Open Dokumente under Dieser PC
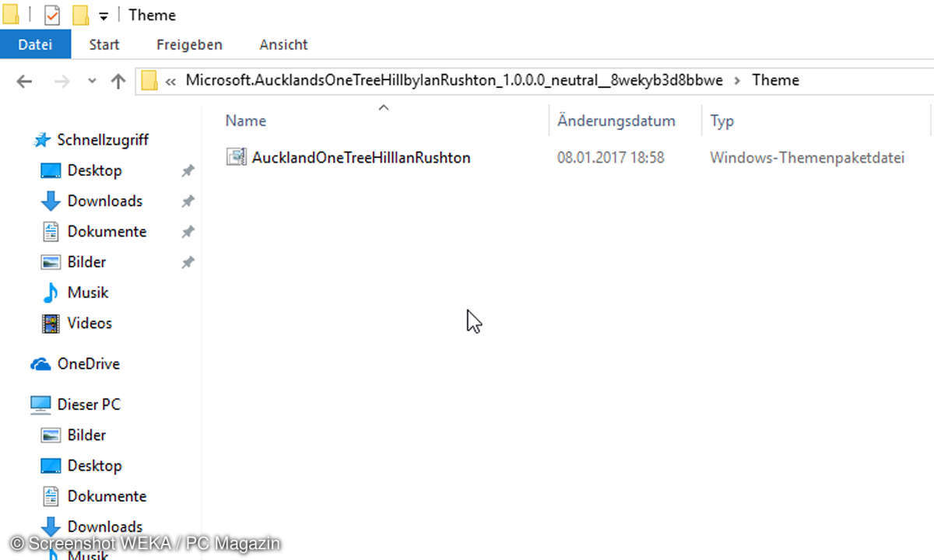 (107, 495)
